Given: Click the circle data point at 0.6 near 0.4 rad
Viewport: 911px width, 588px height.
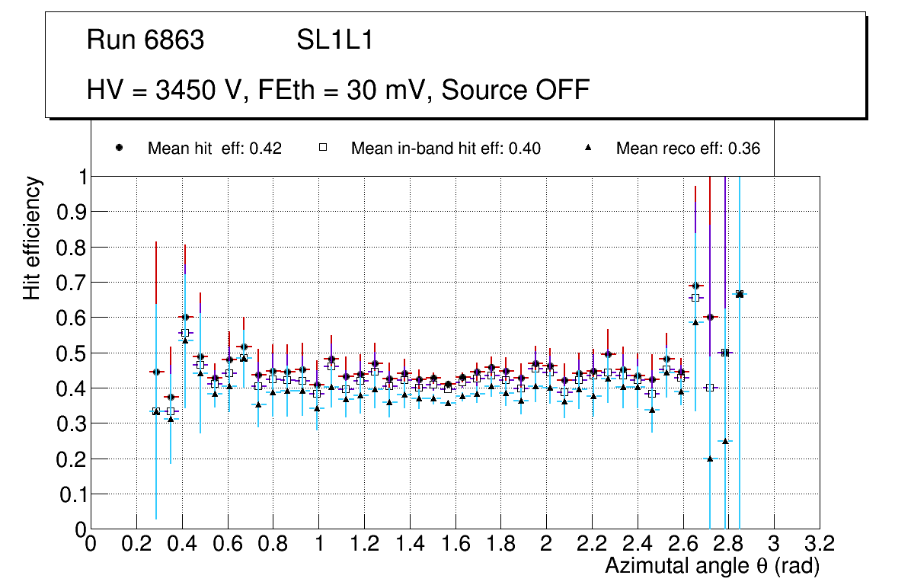Looking at the screenshot, I should (184, 317).
